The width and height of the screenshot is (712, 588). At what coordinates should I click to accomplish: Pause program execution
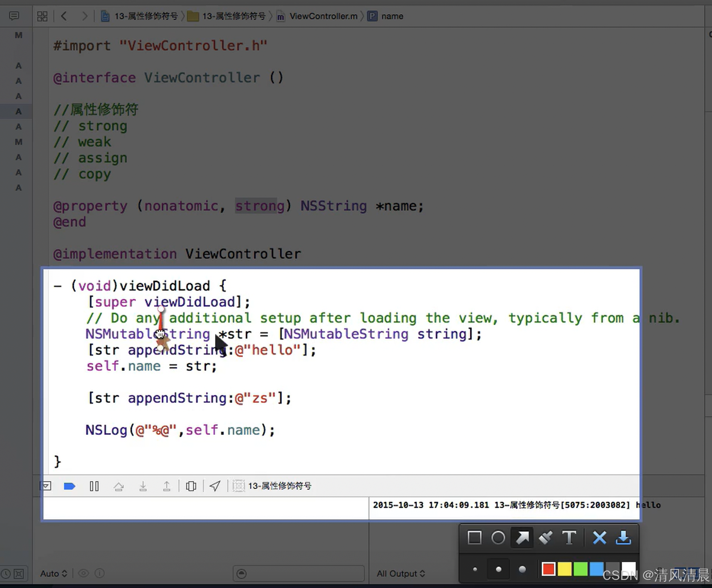tap(94, 486)
